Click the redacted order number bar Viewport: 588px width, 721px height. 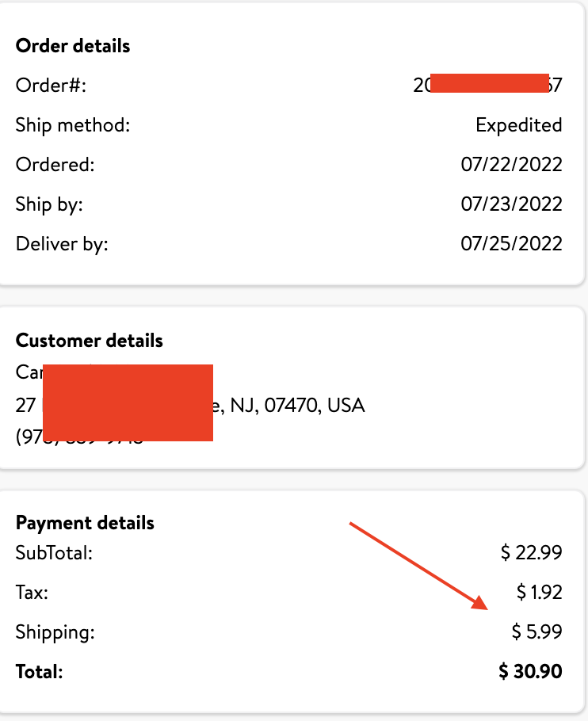click(x=490, y=83)
